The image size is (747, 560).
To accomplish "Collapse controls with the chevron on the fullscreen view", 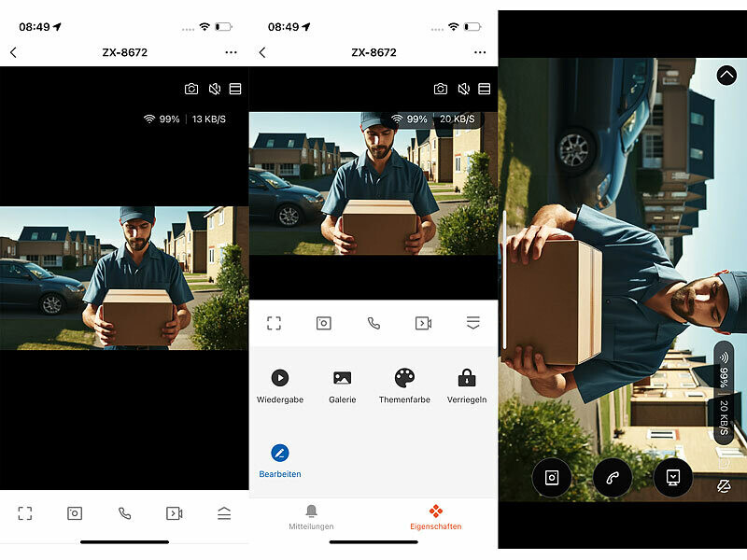I will tap(726, 76).
